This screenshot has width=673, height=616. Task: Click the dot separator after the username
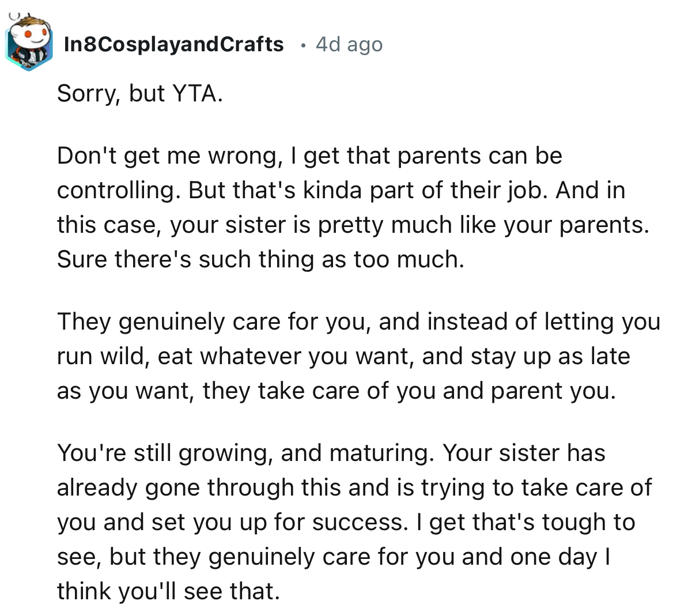pos(304,45)
